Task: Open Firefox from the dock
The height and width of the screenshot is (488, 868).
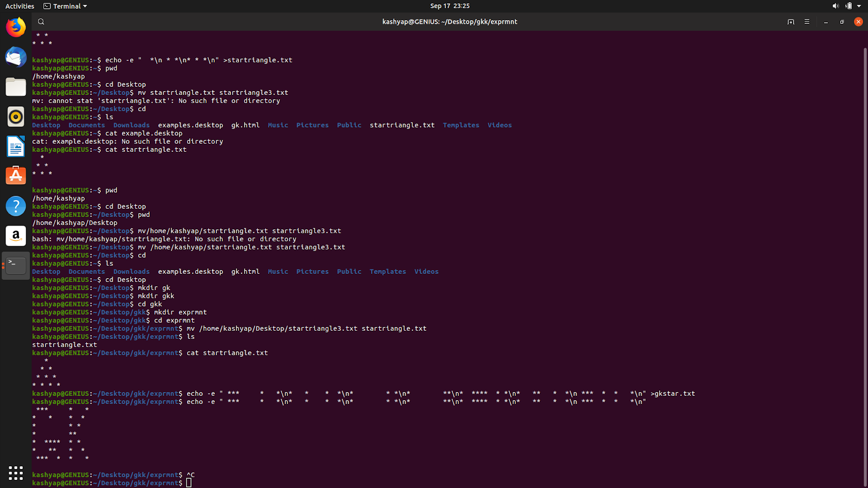Action: click(16, 27)
